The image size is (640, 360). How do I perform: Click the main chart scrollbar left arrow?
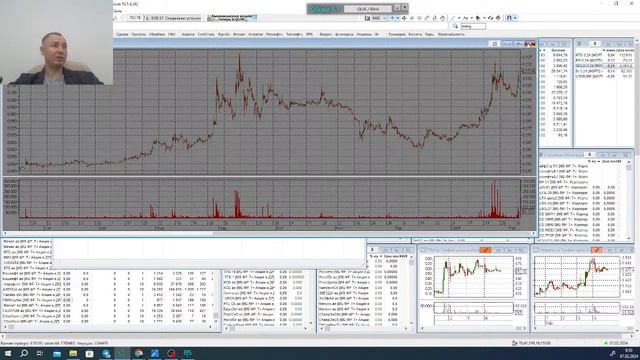coord(5,233)
